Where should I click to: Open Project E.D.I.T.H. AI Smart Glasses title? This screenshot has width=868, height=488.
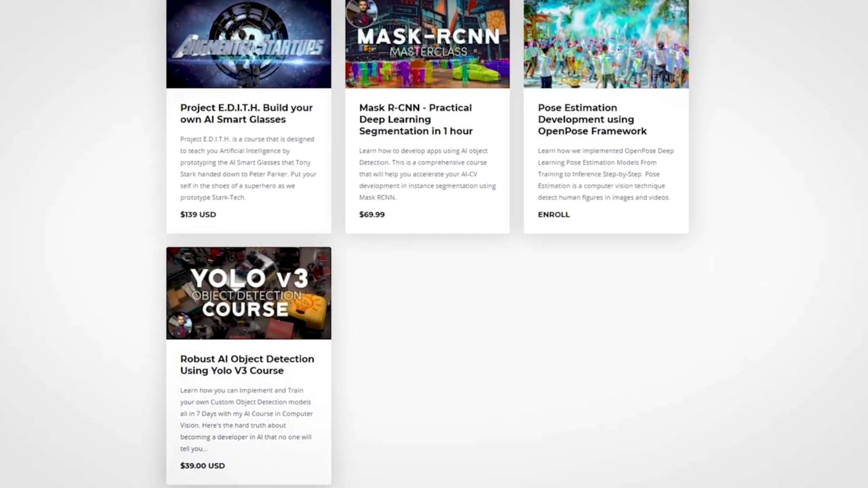click(247, 113)
